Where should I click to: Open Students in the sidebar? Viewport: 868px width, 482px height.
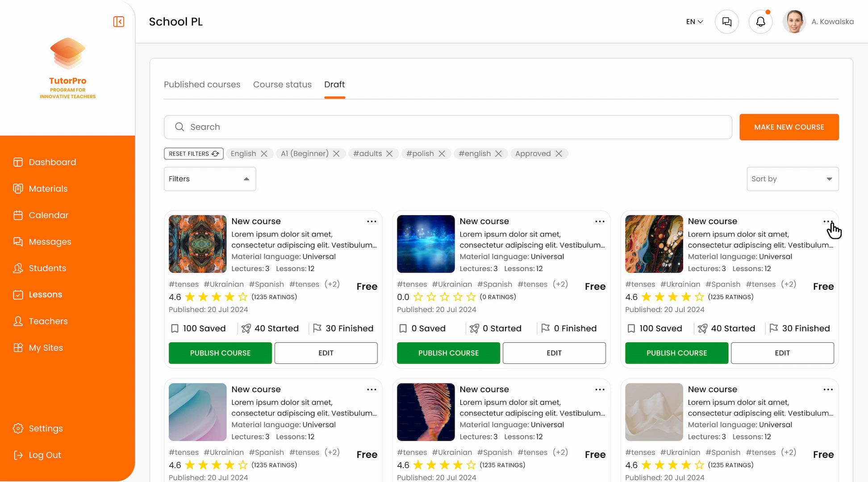click(x=40, y=268)
